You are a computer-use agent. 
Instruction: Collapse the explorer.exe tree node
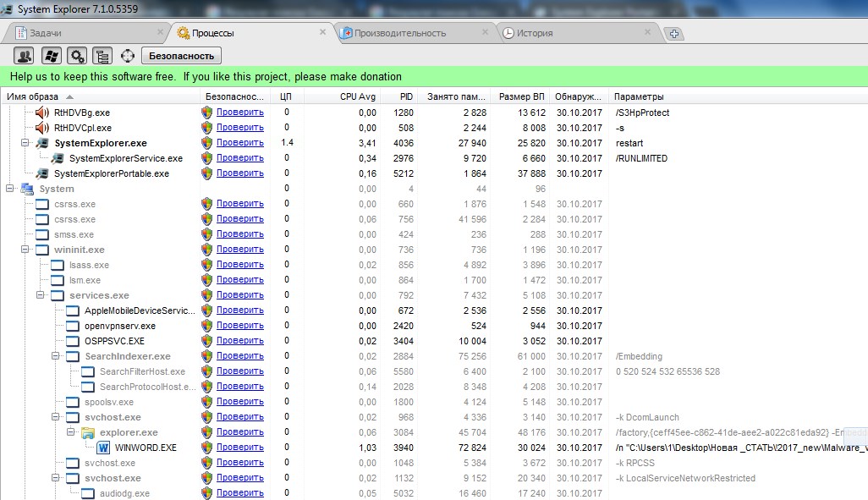(x=71, y=431)
